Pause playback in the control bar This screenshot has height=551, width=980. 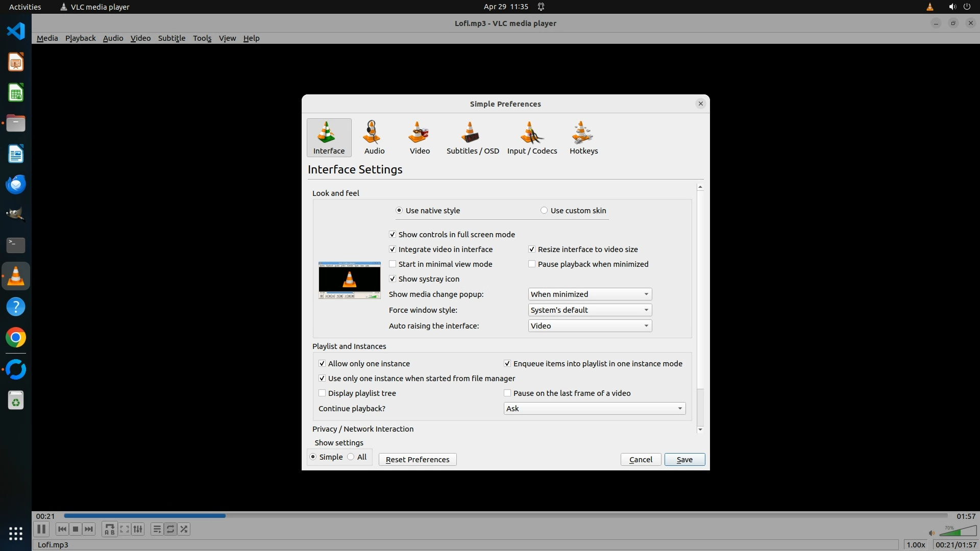(x=42, y=529)
